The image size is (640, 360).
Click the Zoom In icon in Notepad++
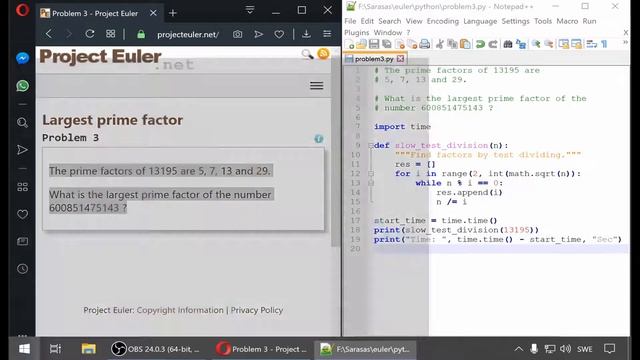point(536,44)
